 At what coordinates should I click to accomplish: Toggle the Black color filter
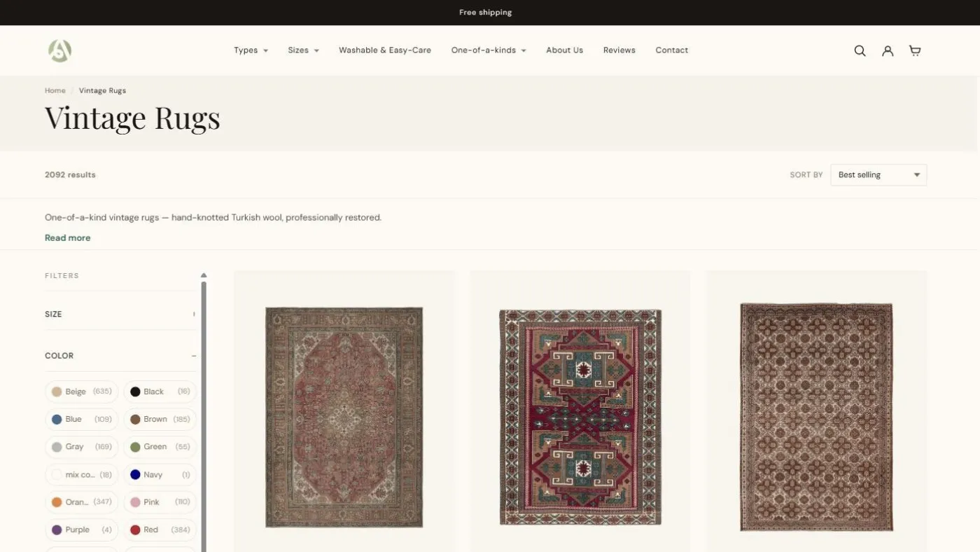(x=160, y=392)
